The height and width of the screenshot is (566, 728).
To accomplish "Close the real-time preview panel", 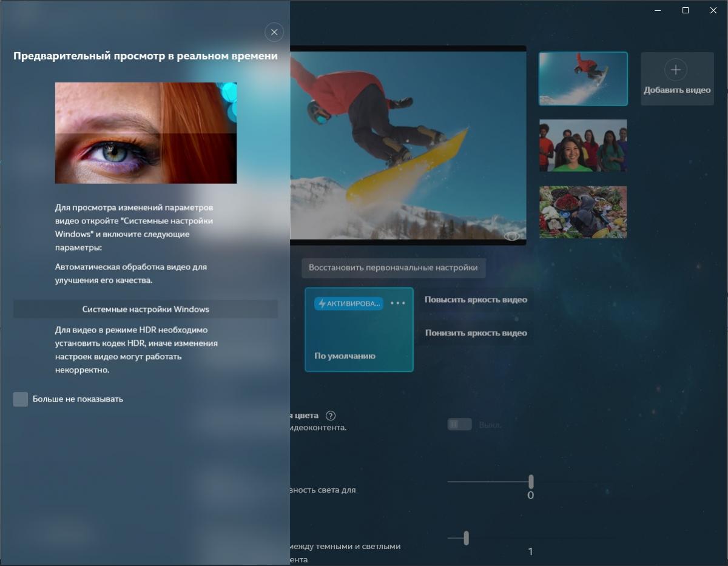I will (274, 32).
